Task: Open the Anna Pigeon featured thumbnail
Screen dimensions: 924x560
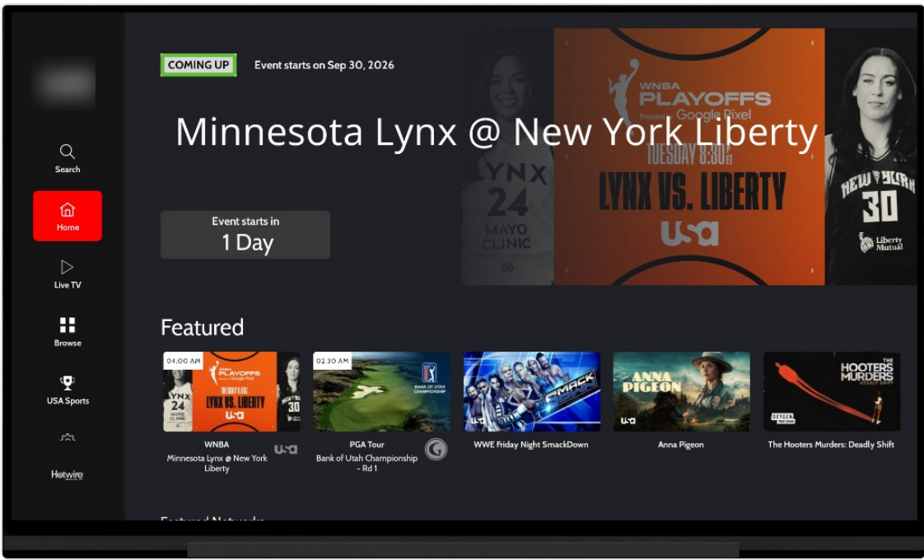Action: 681,391
